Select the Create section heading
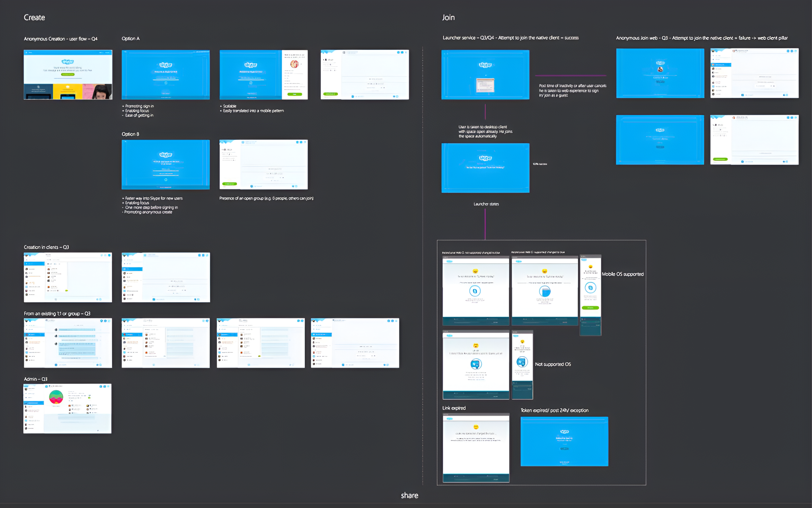 34,18
